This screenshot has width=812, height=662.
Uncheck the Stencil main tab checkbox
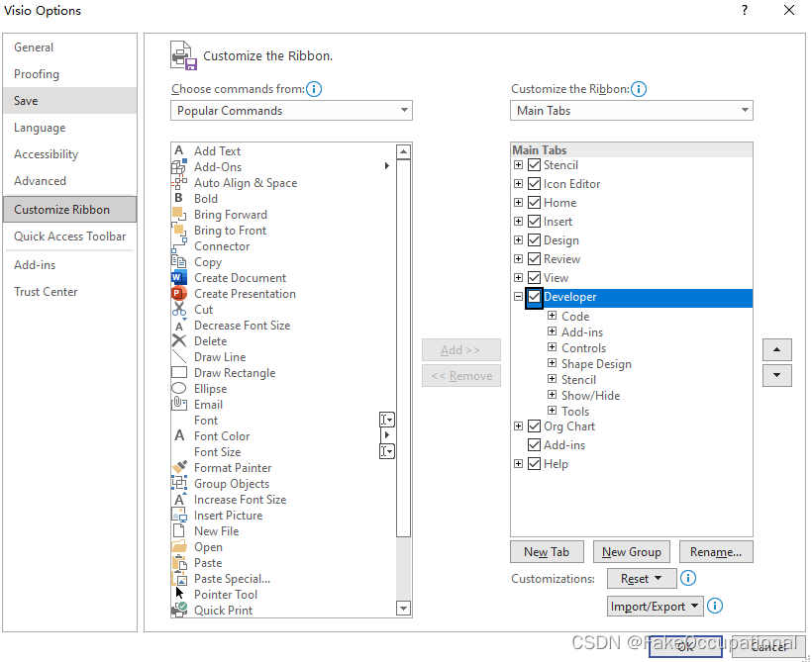click(x=534, y=165)
